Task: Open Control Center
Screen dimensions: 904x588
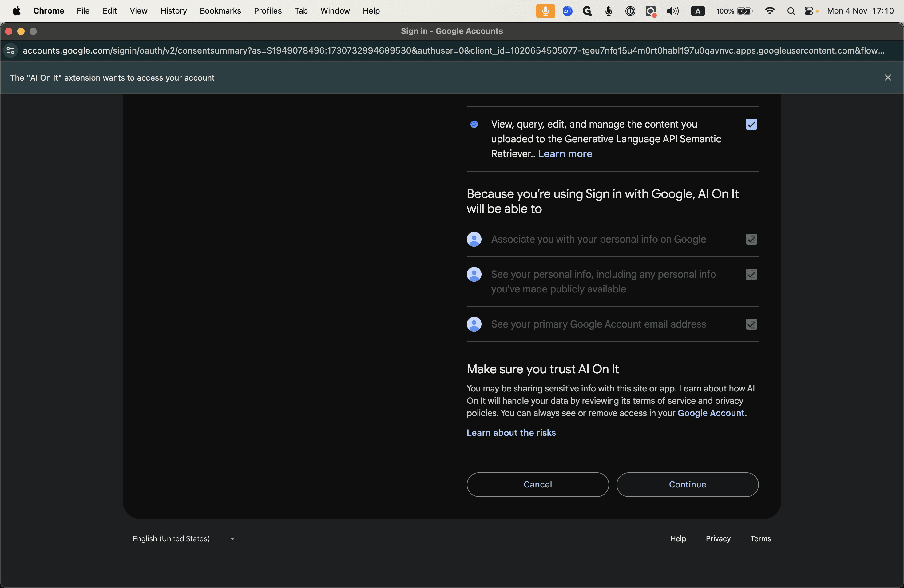Action: (x=809, y=11)
